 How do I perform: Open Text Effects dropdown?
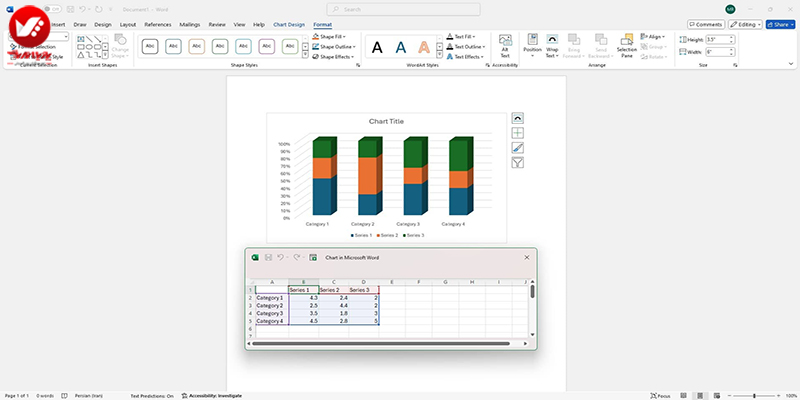(x=464, y=57)
